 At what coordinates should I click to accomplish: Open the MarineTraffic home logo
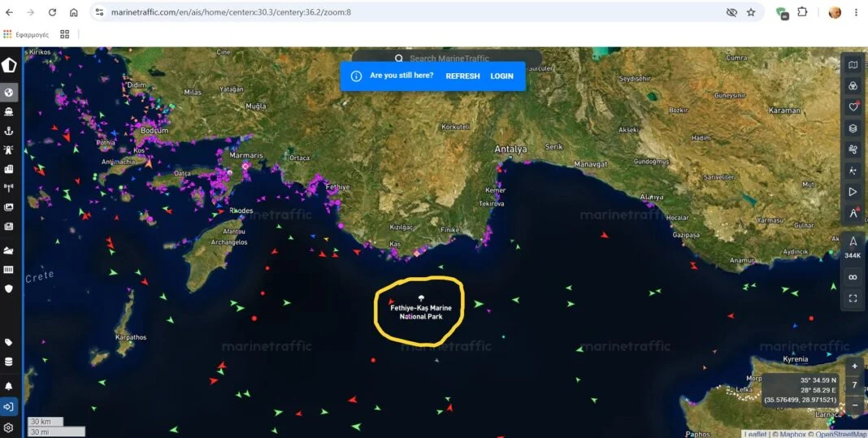(x=9, y=65)
